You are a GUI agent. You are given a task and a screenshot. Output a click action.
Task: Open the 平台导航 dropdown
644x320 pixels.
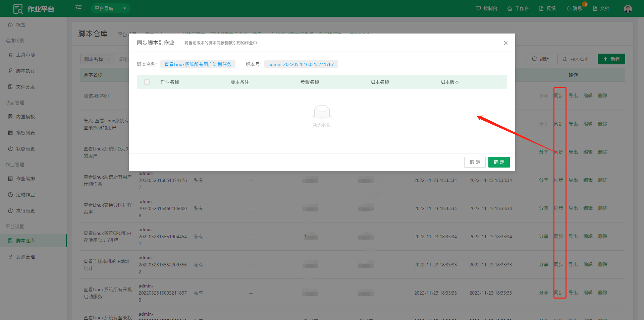click(x=110, y=8)
